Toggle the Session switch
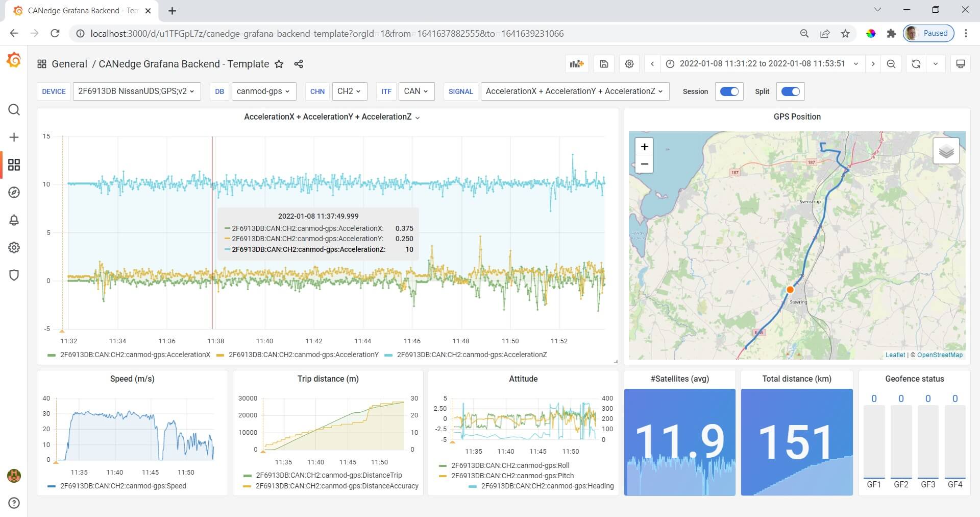Screen dimensions: 980x517 pyautogui.click(x=729, y=91)
